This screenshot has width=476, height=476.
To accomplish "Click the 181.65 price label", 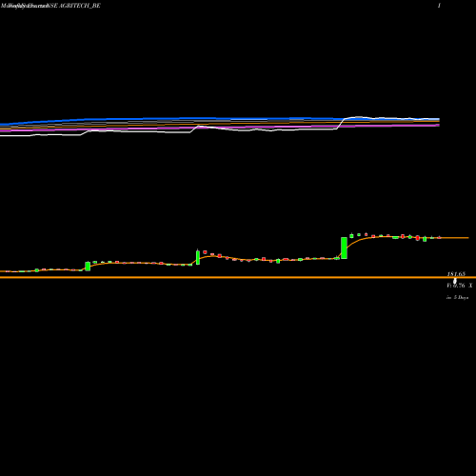I will pos(456,274).
